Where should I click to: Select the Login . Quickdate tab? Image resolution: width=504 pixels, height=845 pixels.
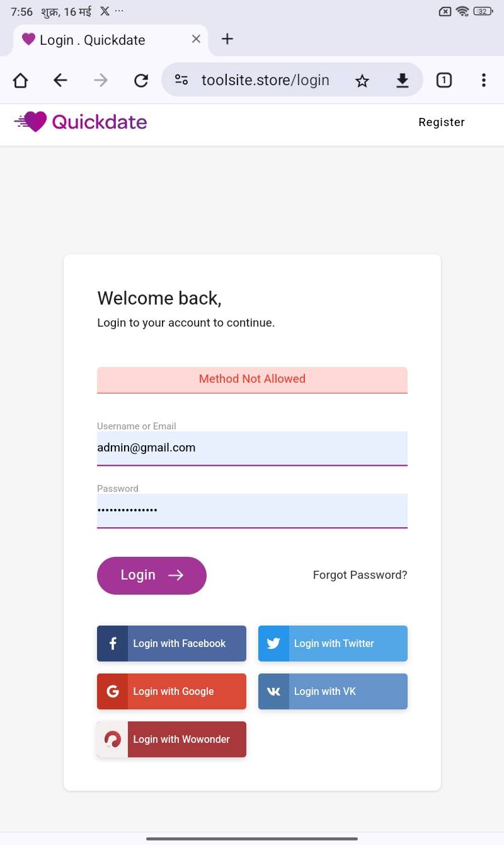point(94,40)
